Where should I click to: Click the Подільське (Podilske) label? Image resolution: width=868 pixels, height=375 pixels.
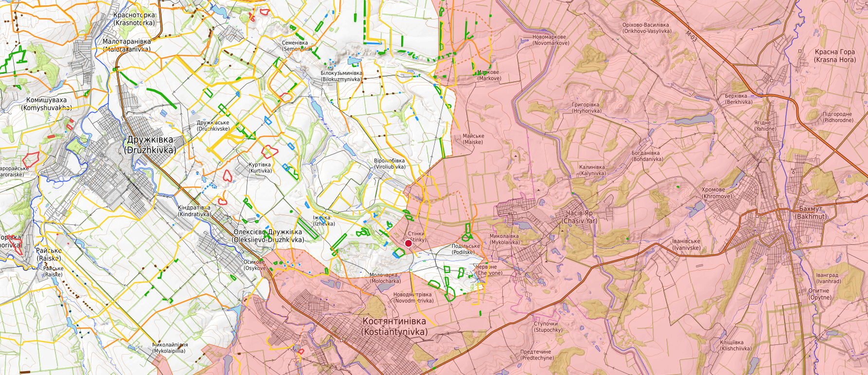click(x=465, y=249)
